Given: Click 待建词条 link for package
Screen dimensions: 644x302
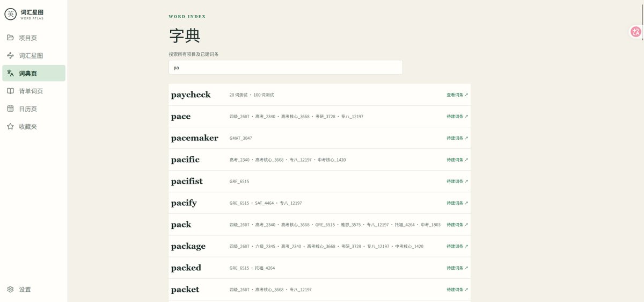Looking at the screenshot, I should [457, 246].
